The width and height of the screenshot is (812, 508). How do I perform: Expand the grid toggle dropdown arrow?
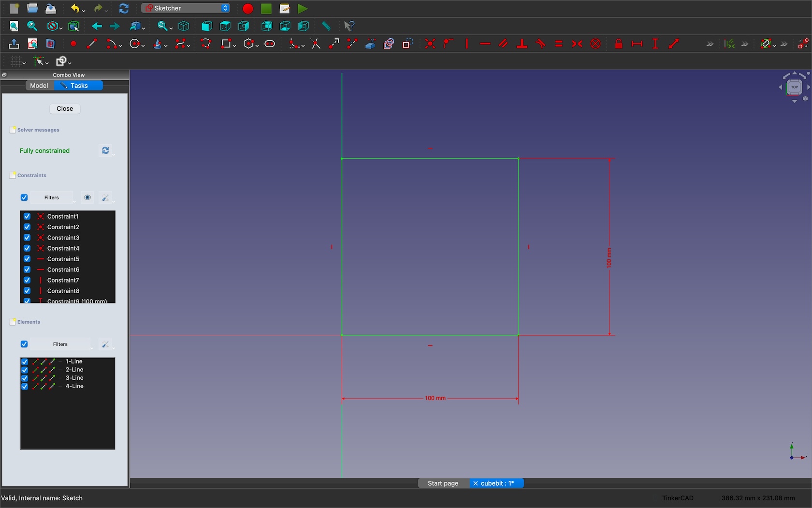point(24,63)
